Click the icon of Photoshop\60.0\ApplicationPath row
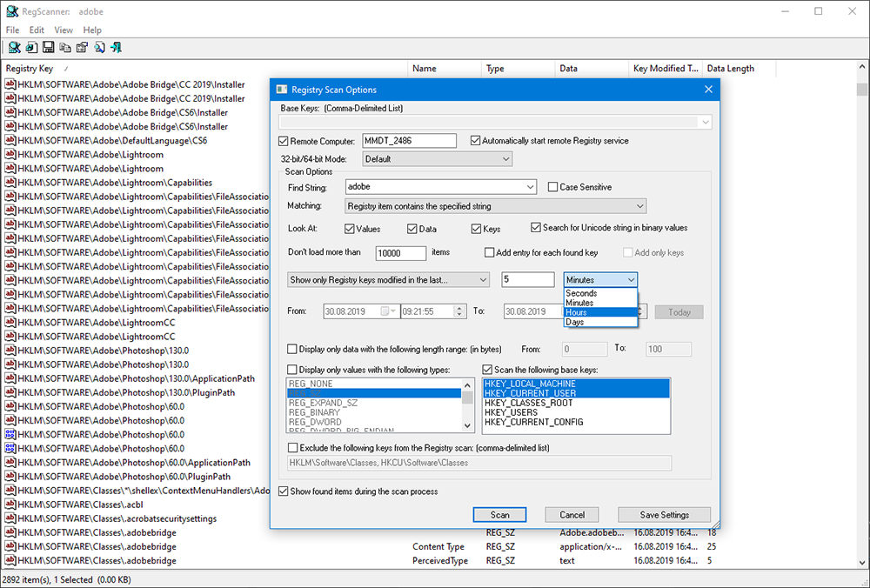 (x=10, y=462)
